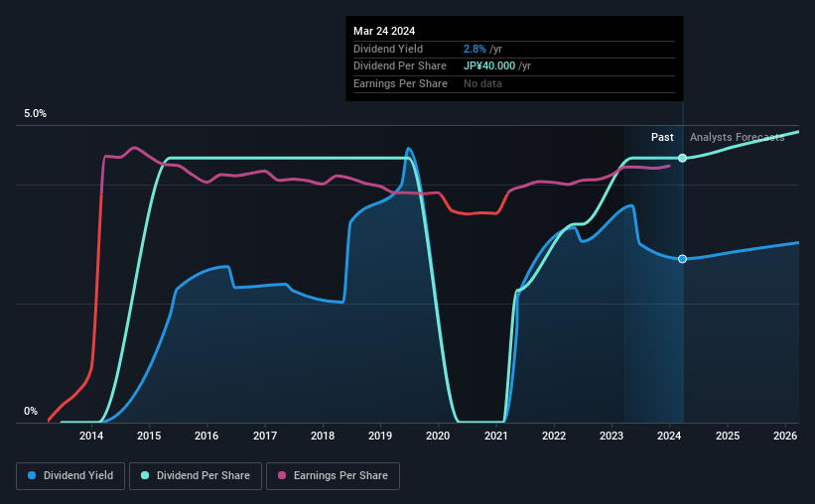
Task: Click the 2025 x-axis label
Action: pyautogui.click(x=728, y=436)
